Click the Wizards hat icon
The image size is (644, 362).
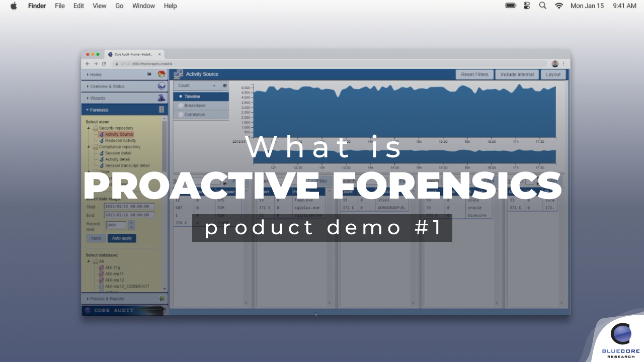coord(161,98)
